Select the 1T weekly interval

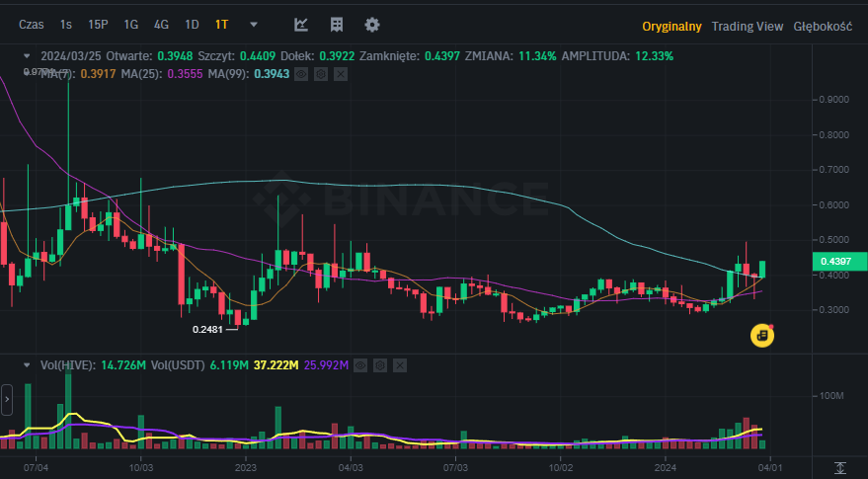tap(221, 25)
